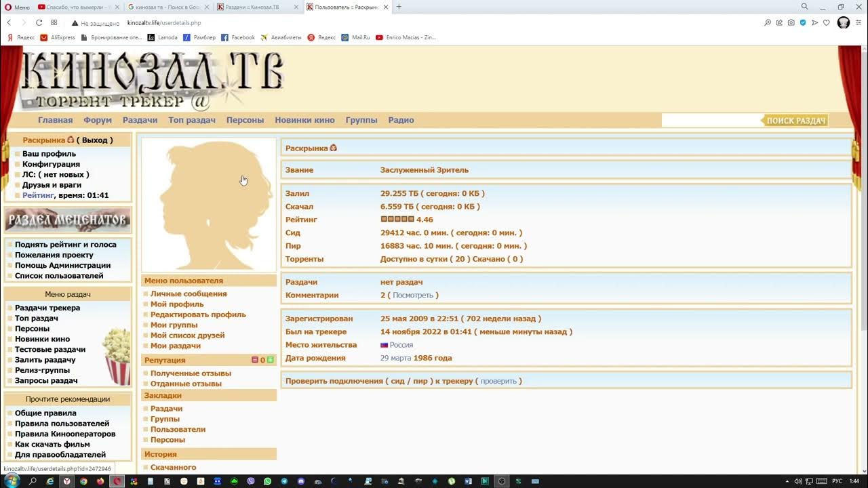This screenshot has height=488, width=868.
Task: Open the Главная navigation item
Action: pos(55,120)
